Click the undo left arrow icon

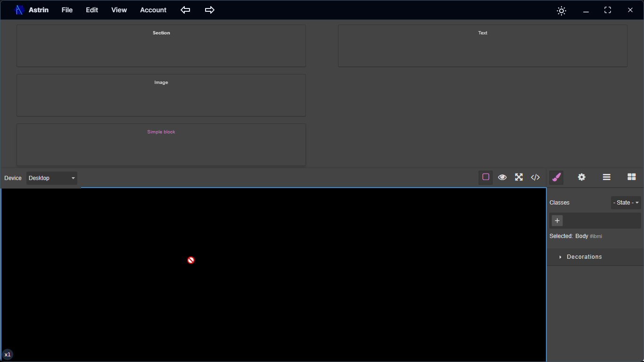point(185,10)
